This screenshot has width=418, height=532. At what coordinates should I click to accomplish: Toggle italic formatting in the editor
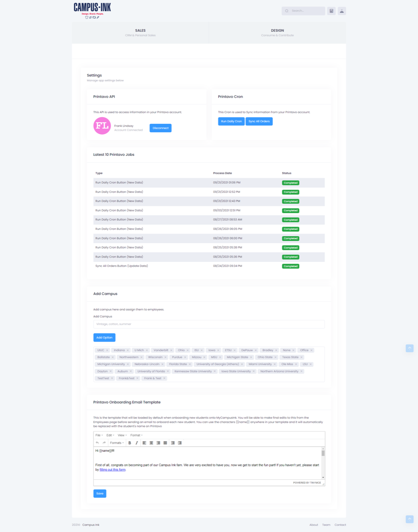pos(136,443)
